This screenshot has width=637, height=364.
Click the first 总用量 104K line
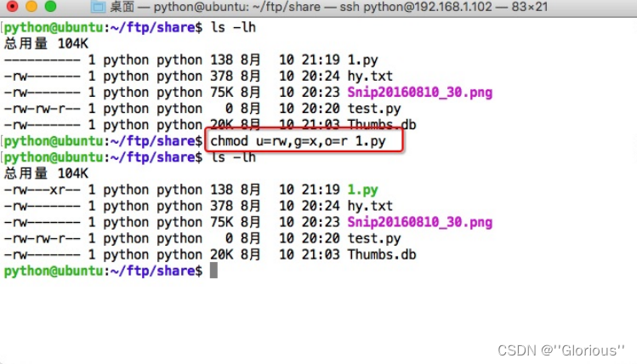[x=46, y=43]
